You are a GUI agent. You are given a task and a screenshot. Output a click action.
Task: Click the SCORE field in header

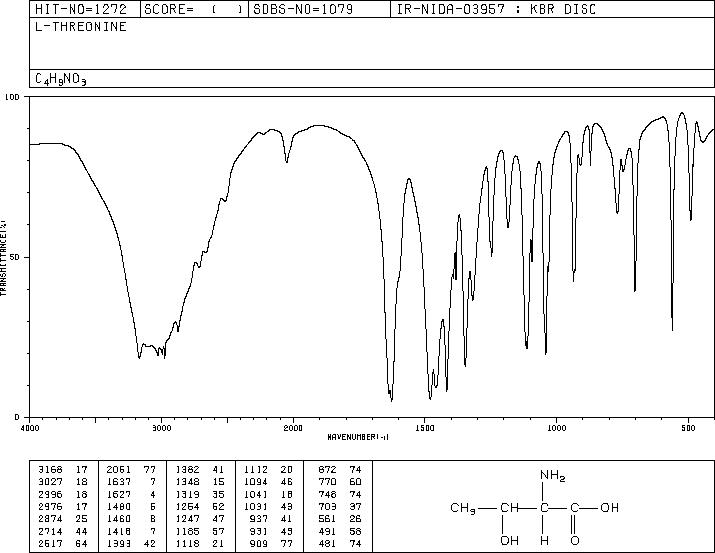click(194, 9)
